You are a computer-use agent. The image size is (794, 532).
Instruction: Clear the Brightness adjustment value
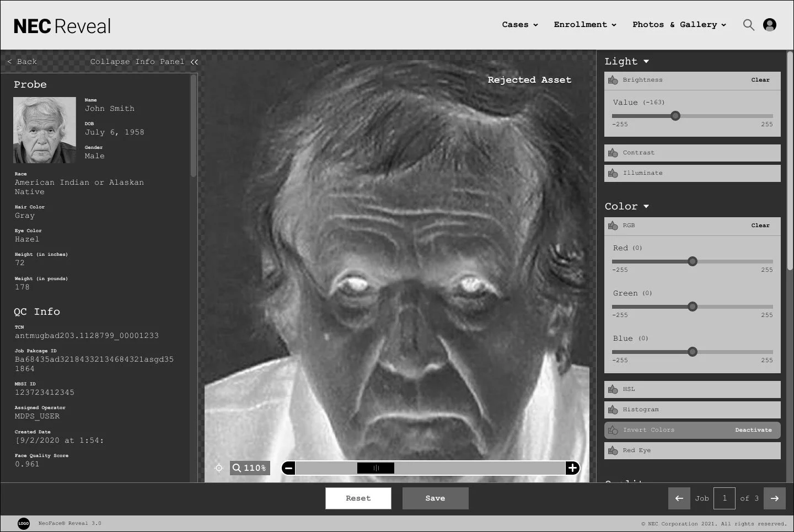point(760,80)
